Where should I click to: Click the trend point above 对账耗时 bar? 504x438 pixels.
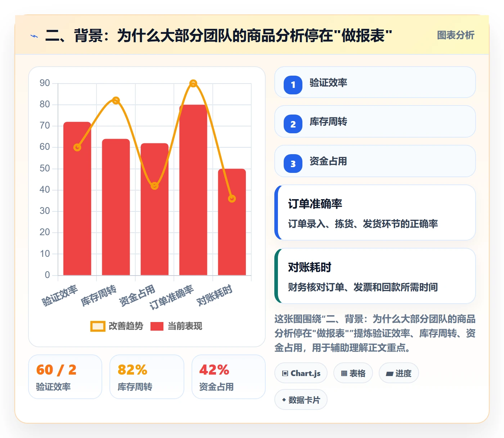pos(232,198)
